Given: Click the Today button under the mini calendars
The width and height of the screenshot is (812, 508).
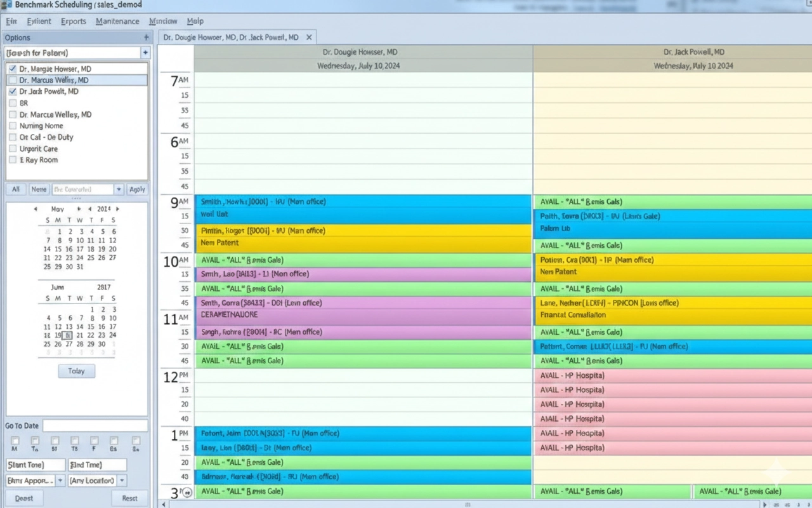Looking at the screenshot, I should pos(76,371).
